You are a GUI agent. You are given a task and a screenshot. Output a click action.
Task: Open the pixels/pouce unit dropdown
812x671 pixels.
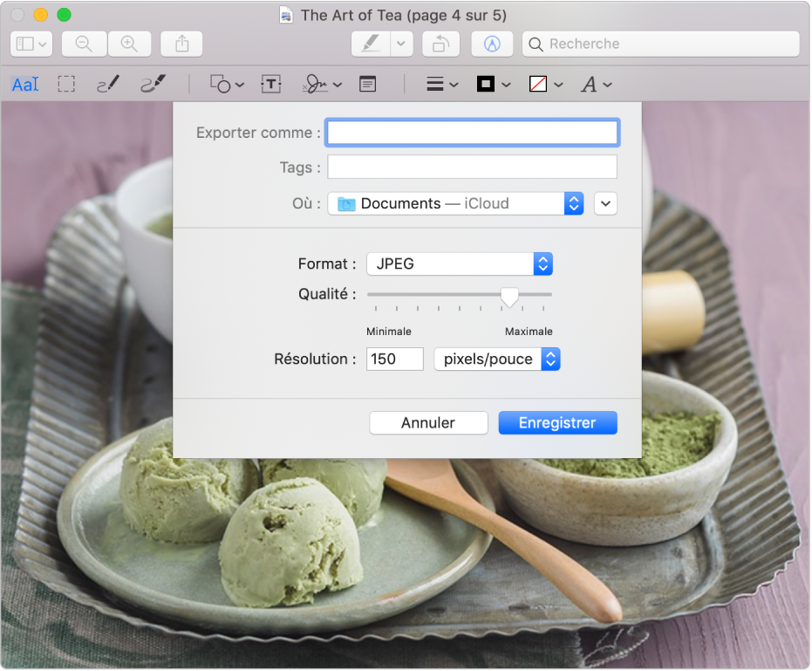click(496, 359)
